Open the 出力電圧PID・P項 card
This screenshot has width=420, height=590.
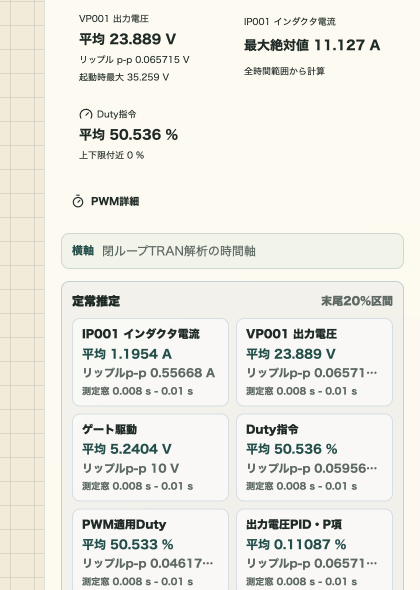click(x=314, y=550)
